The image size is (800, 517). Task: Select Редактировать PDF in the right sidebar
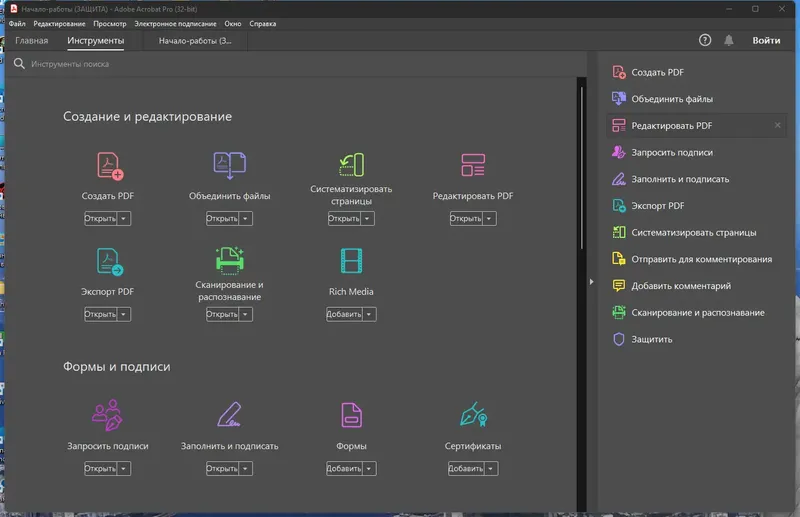(x=696, y=126)
